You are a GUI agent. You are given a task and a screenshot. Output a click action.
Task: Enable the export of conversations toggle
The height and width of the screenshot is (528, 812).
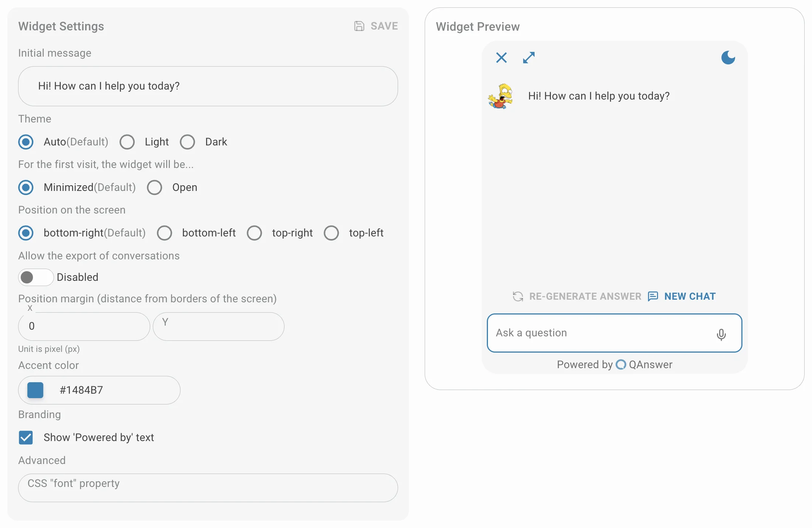(x=36, y=277)
